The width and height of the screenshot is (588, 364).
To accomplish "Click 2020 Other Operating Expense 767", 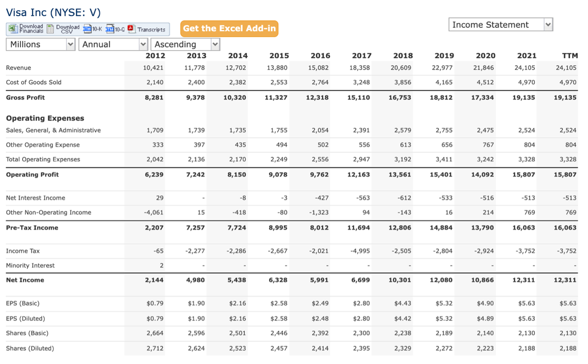I will point(488,145).
